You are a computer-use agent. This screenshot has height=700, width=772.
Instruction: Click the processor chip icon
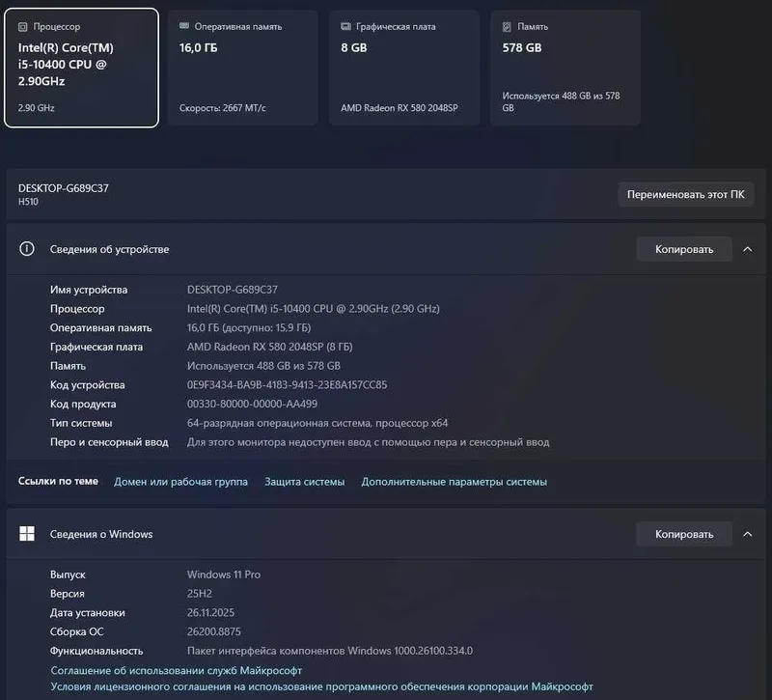(22, 27)
